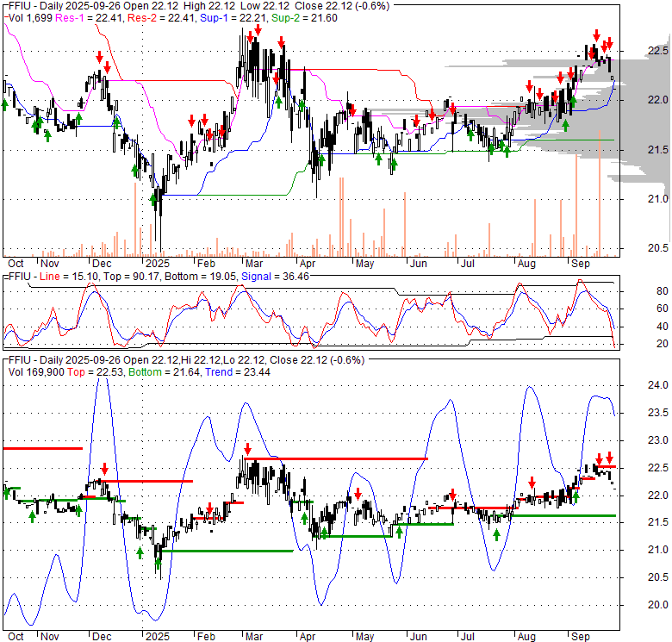Click the 'Sep' month label under the top chart
Screen dimensions: 672x642
pyautogui.click(x=581, y=264)
